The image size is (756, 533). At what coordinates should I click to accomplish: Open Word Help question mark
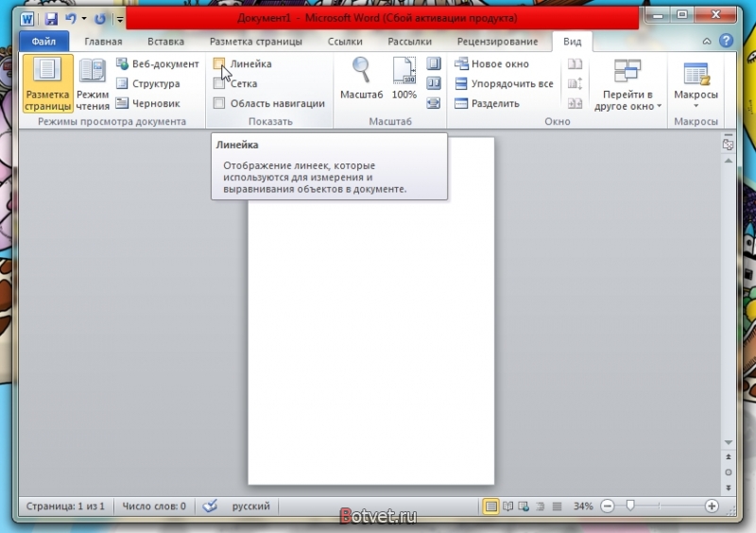(x=726, y=41)
